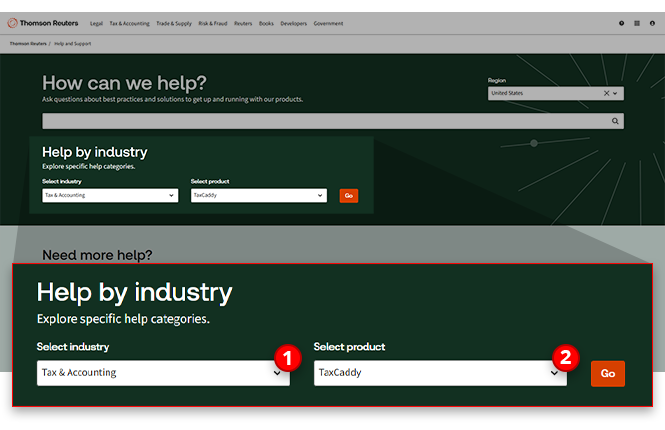The image size is (665, 430).
Task: Open the Developers nav item
Action: (x=293, y=23)
